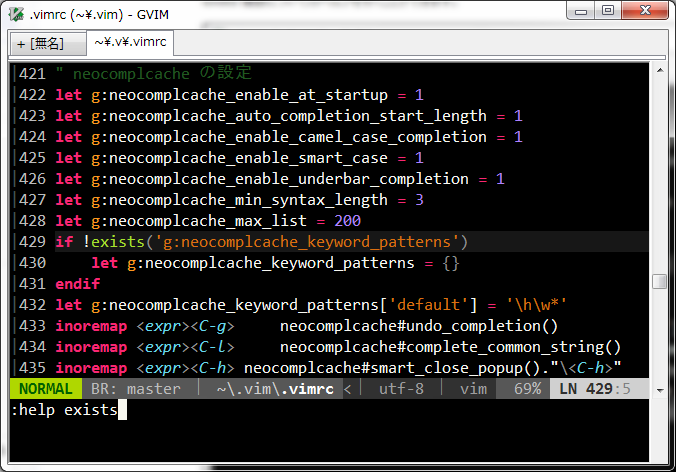Close the GVIM window
This screenshot has height=472, width=676.
[645, 11]
